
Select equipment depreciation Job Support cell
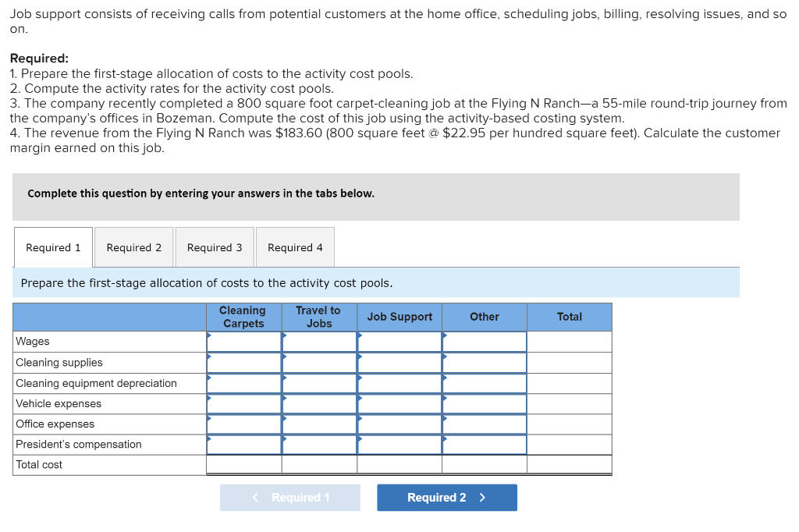(399, 383)
